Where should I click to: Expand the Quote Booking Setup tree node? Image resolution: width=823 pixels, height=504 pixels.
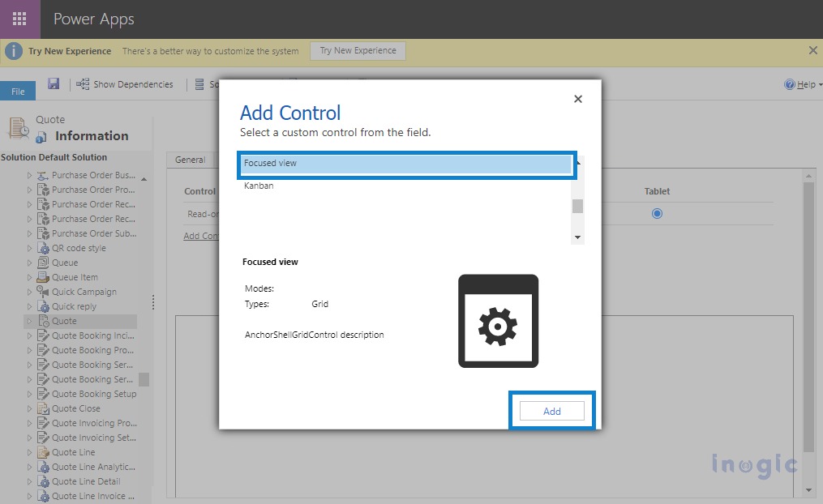[x=29, y=394]
